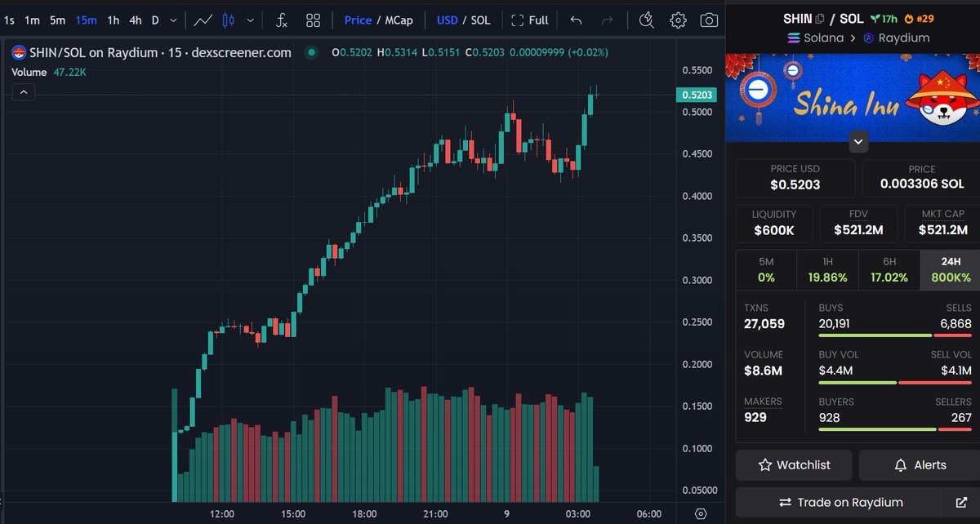Image resolution: width=980 pixels, height=524 pixels.
Task: Open chart settings gear icon
Action: click(678, 20)
